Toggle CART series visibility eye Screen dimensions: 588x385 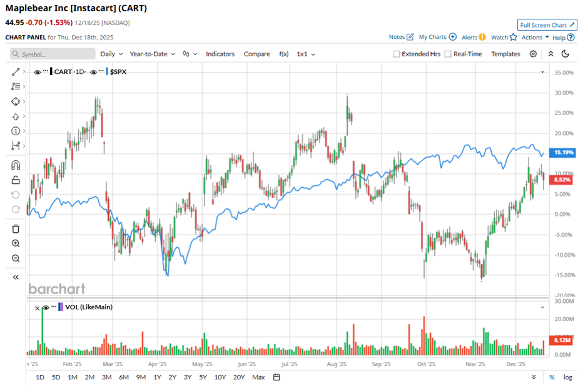point(37,72)
